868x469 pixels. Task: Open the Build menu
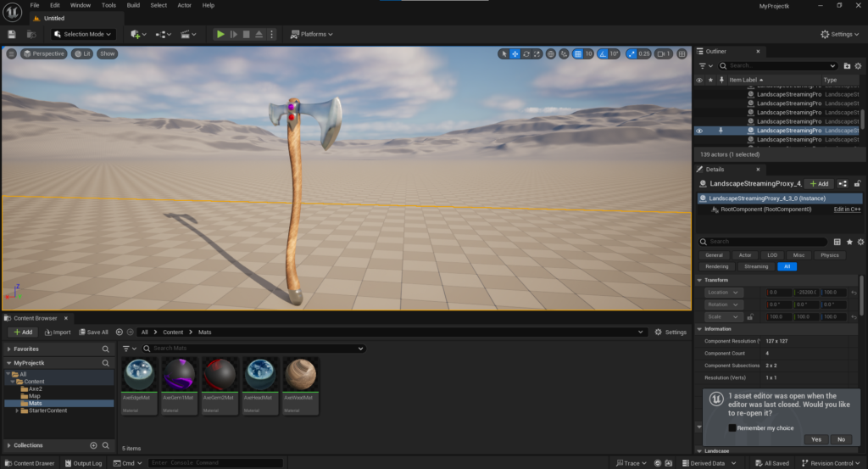(x=133, y=5)
